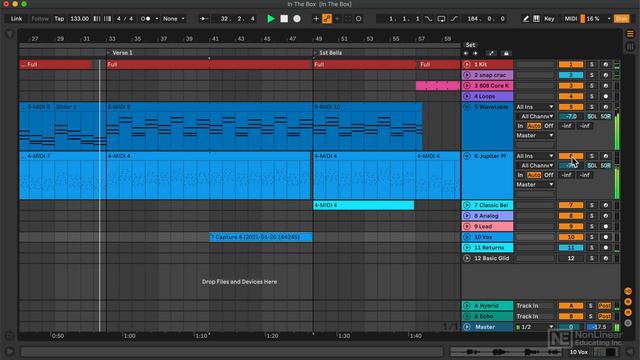Click the Tap tempo button
This screenshot has width=640, height=360.
[x=59, y=19]
